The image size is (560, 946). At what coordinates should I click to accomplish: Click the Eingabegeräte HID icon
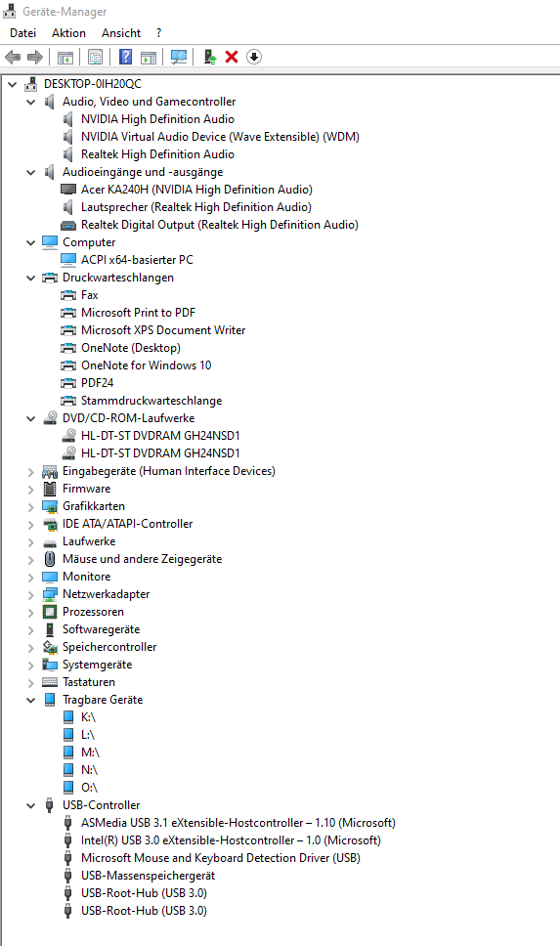point(50,471)
